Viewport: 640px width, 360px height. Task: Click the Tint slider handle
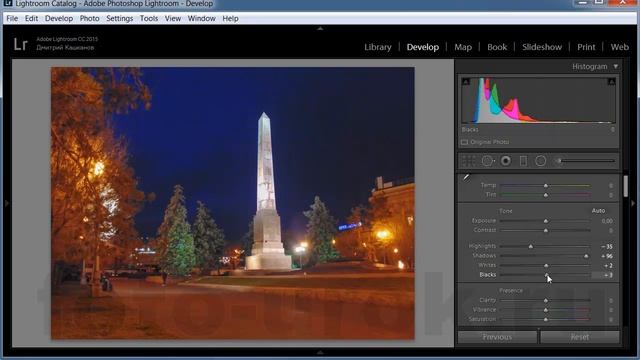pyautogui.click(x=546, y=195)
